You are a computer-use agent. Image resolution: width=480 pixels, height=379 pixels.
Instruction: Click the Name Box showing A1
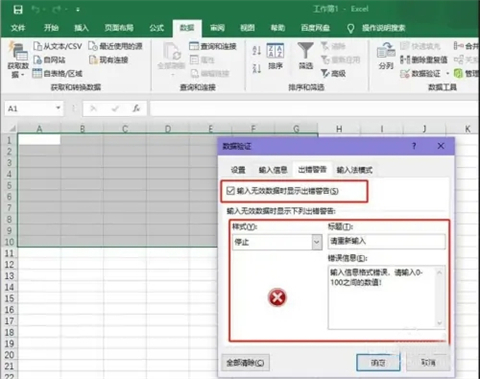coord(29,109)
